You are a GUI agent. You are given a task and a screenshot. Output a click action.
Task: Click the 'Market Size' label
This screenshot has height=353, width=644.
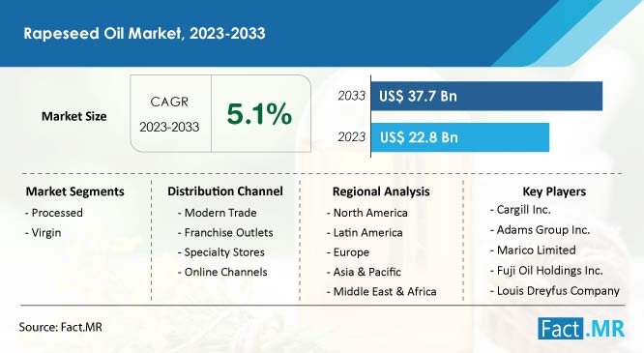tap(73, 116)
